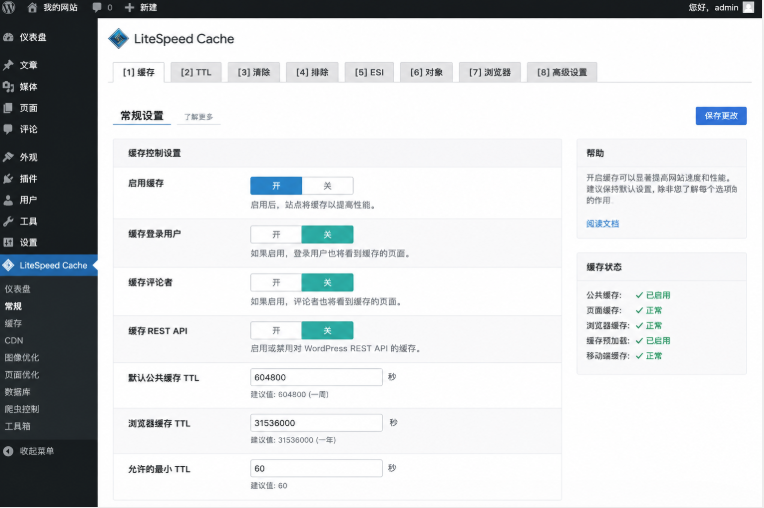This screenshot has height=508, width=764.
Task: Open LiteSpeed submenu item 缓存
Action: [13, 323]
